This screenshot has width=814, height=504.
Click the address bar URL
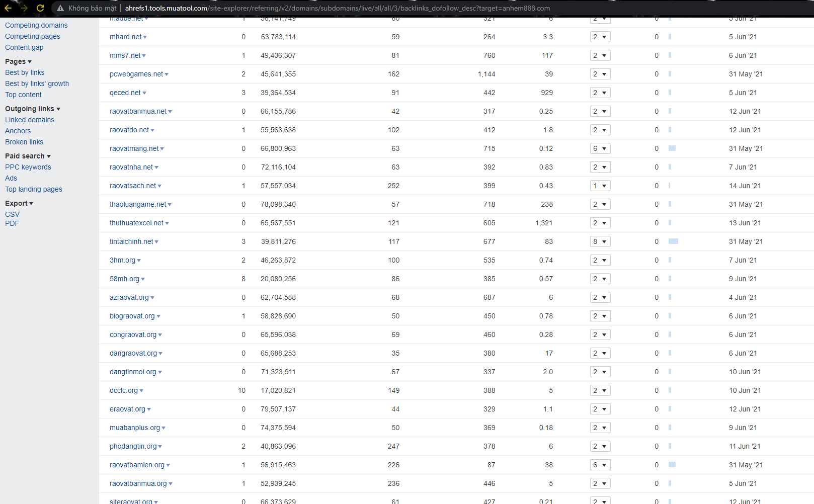click(x=337, y=8)
